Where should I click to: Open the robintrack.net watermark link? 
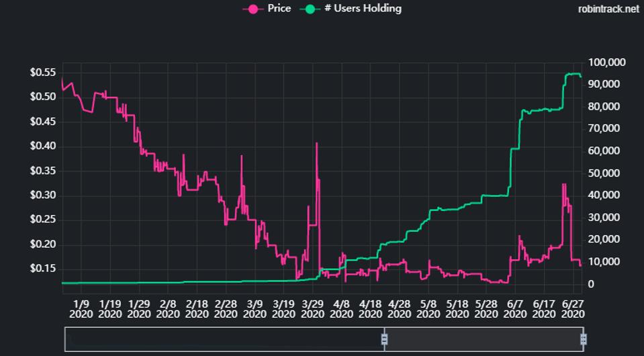click(608, 9)
